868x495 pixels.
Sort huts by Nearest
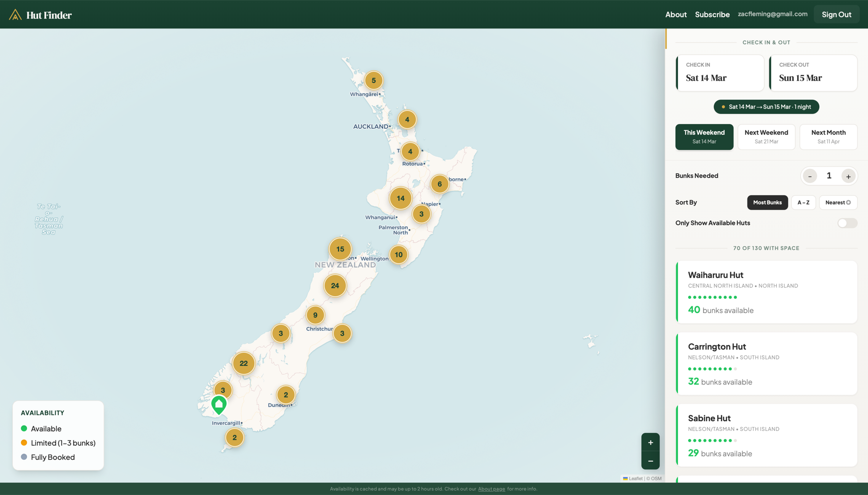tap(838, 203)
